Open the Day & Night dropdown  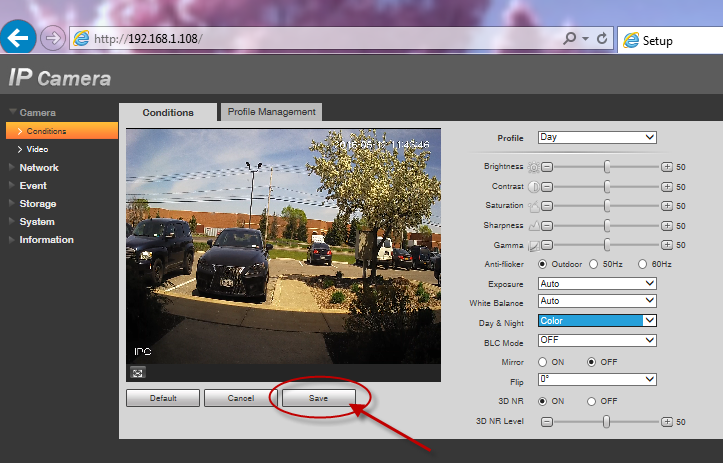(x=597, y=321)
